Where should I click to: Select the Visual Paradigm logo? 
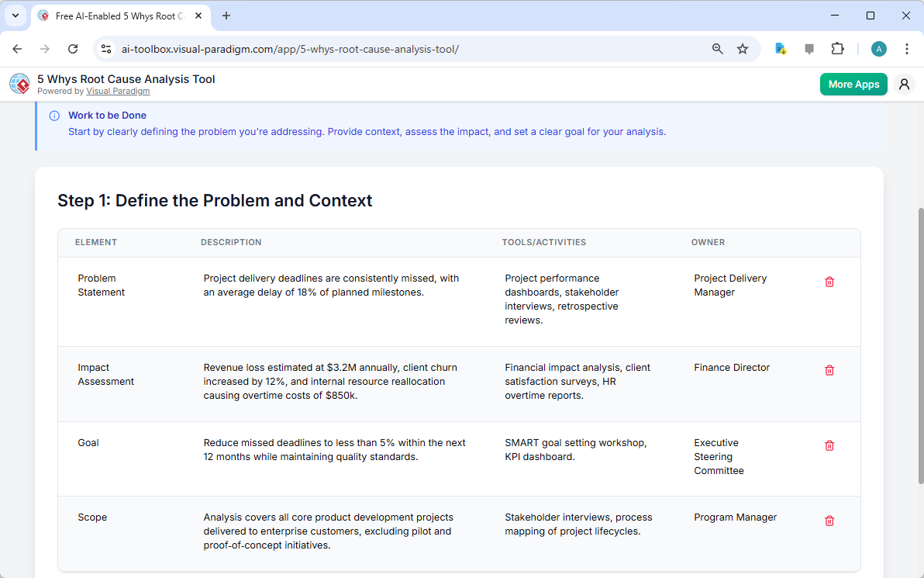coord(19,84)
